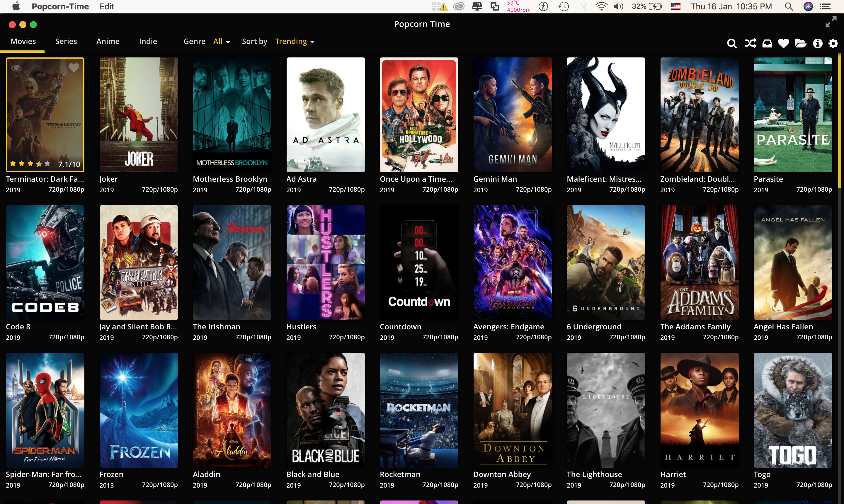844x504 pixels.
Task: Open the Avengers: Endgame poster
Action: point(513,263)
